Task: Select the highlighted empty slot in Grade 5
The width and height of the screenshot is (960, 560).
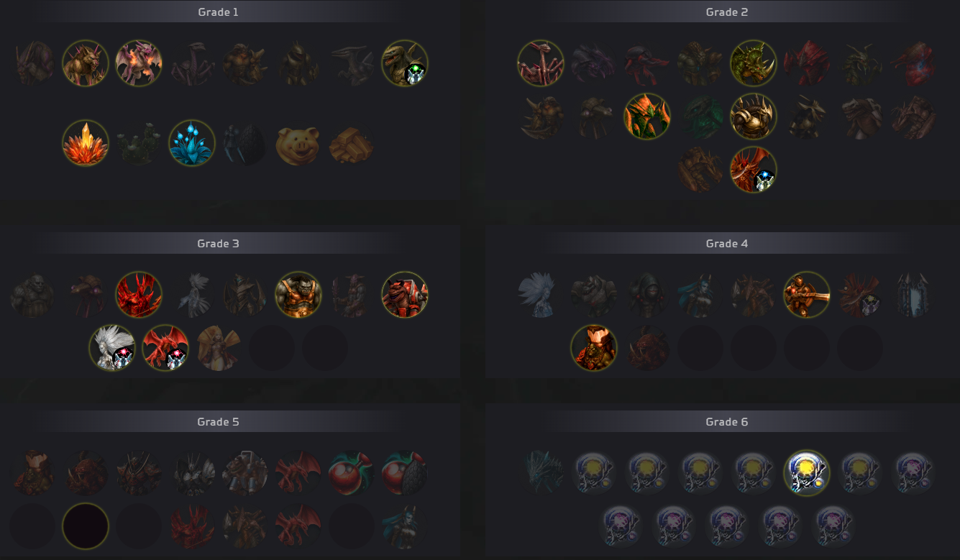Action: coord(86,526)
